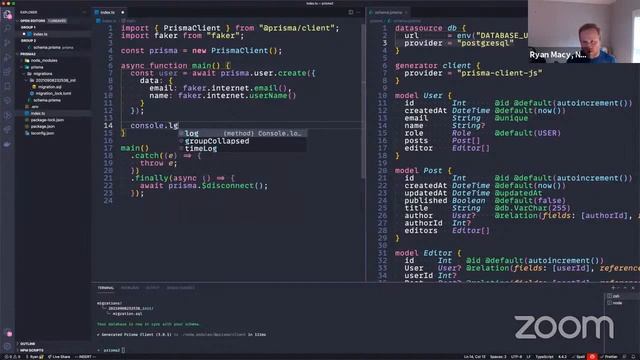Click the Prettier status item

pos(609,357)
